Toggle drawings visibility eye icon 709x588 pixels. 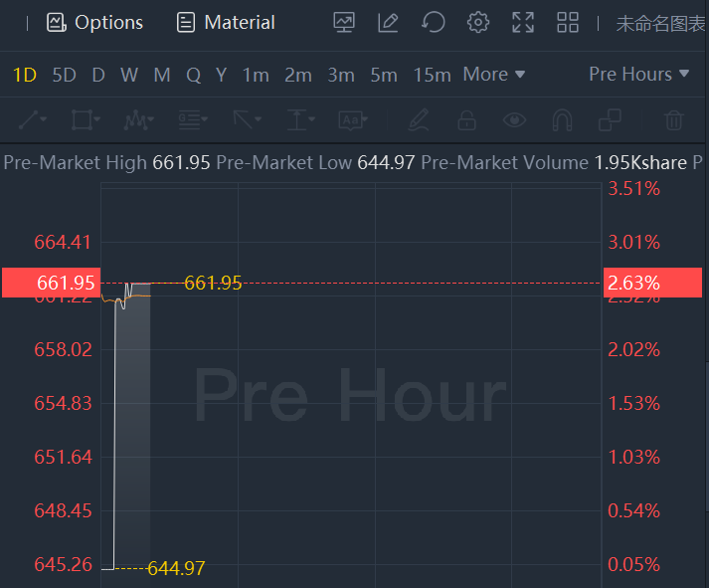[514, 120]
